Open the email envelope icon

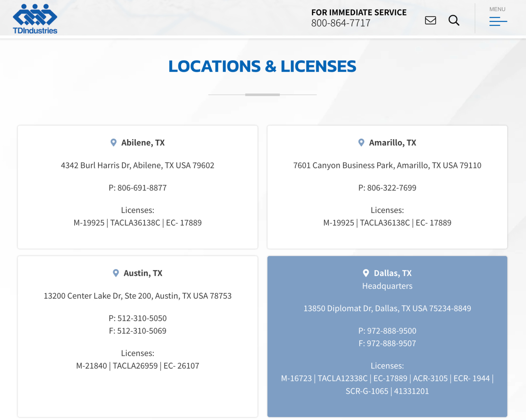click(430, 20)
